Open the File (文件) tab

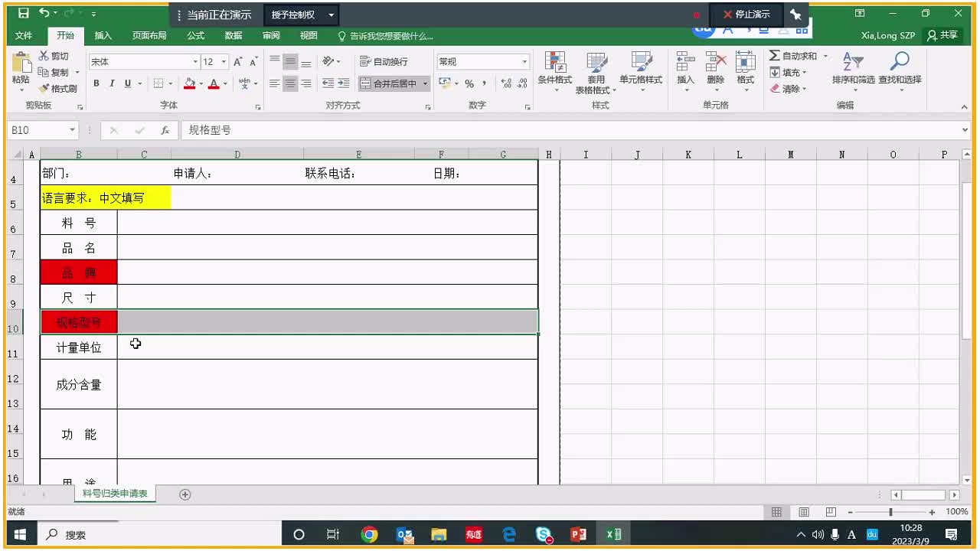[x=24, y=35]
